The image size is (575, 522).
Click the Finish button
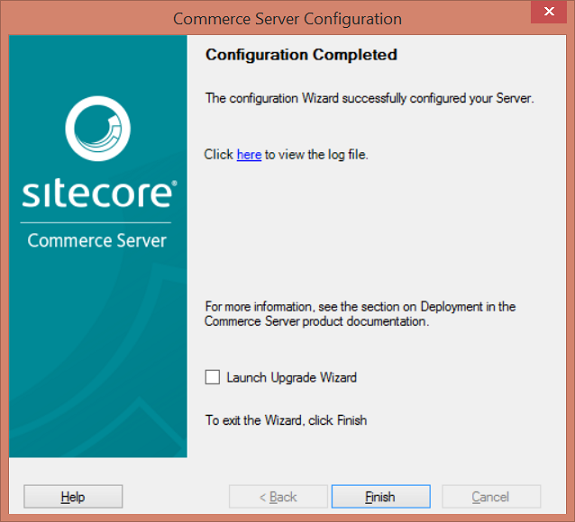[381, 497]
